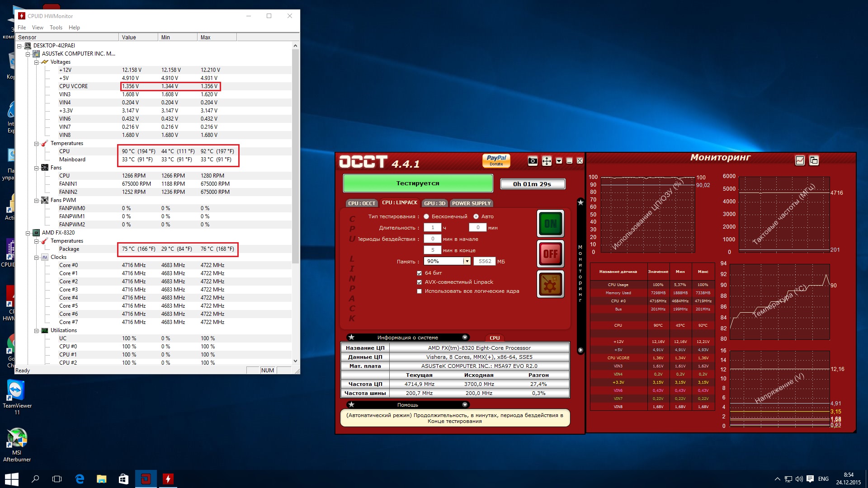Select the Бесконечный test type radio

coord(426,217)
